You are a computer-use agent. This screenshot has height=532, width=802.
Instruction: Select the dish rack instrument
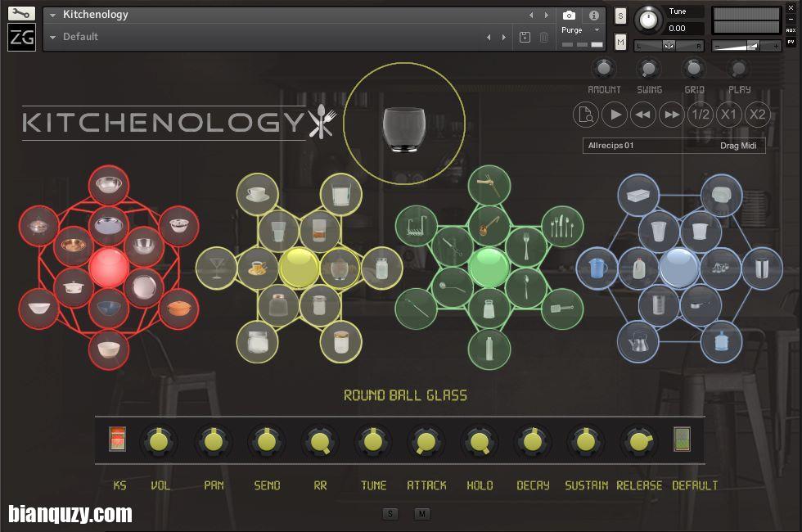(x=417, y=226)
